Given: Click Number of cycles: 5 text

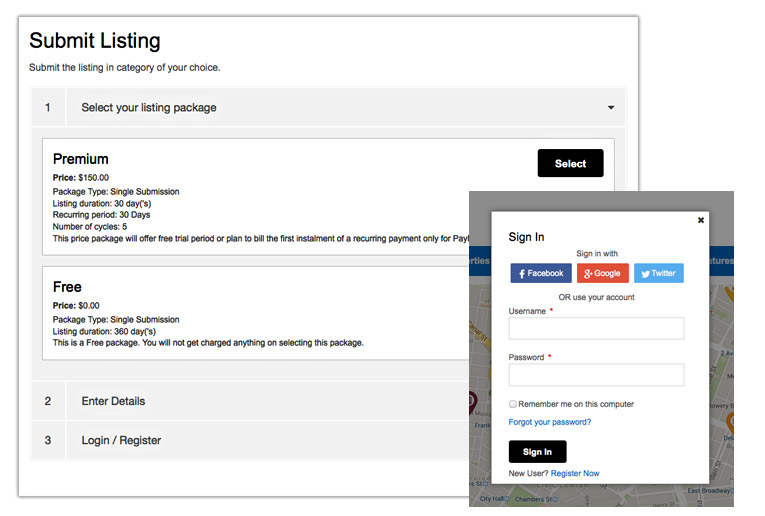Looking at the screenshot, I should click(x=89, y=226).
